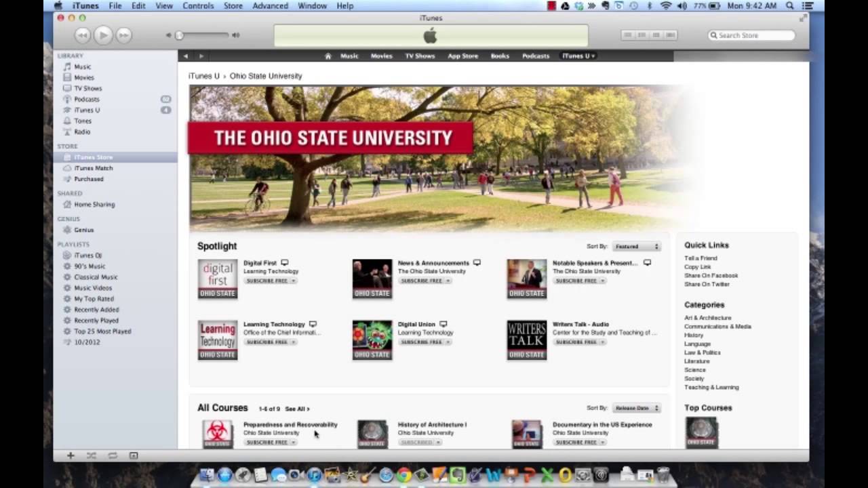868x488 pixels.
Task: Open the Digital First collection thumbnail
Action: click(x=218, y=279)
